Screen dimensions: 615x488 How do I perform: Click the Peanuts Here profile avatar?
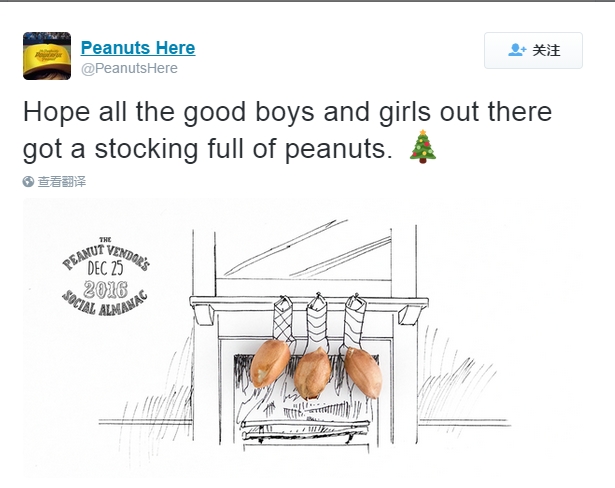[47, 56]
